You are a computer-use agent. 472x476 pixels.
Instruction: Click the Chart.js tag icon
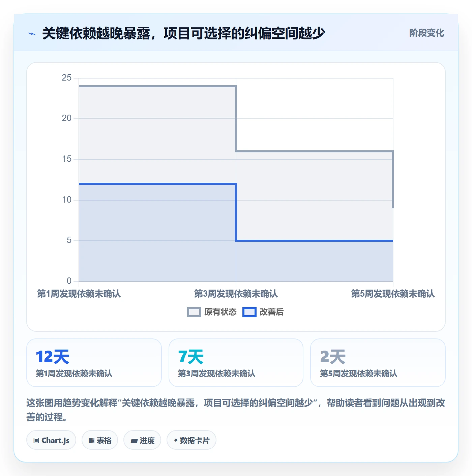pos(36,440)
